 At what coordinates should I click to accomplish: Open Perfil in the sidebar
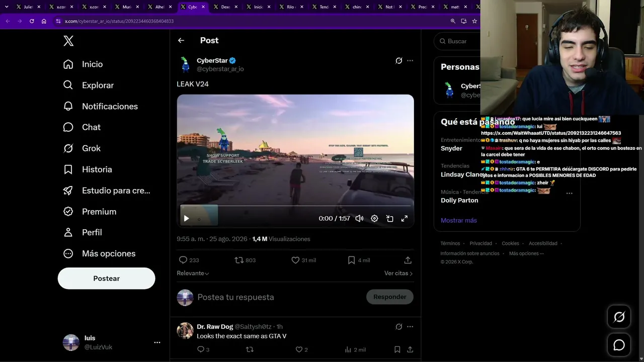[83, 232]
